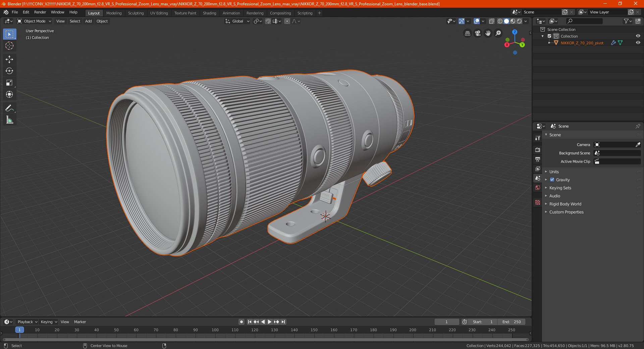Open the World properties tab
The height and width of the screenshot is (349, 644).
(538, 188)
